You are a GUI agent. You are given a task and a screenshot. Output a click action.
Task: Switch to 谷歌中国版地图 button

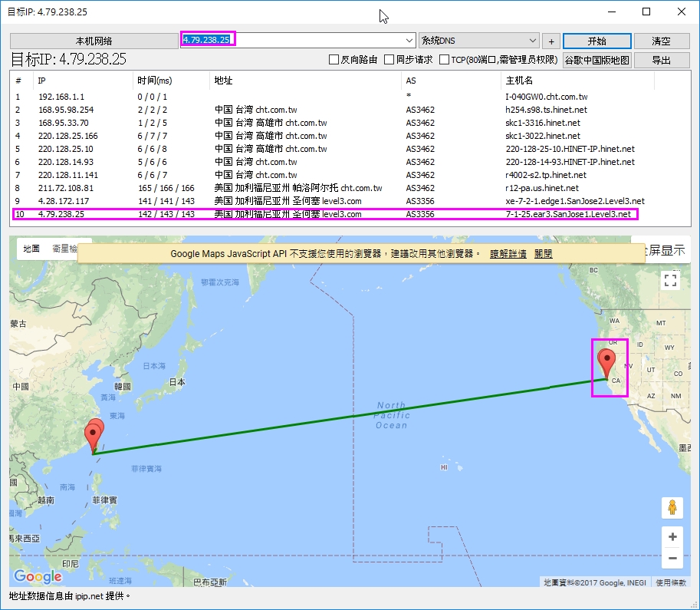click(596, 60)
